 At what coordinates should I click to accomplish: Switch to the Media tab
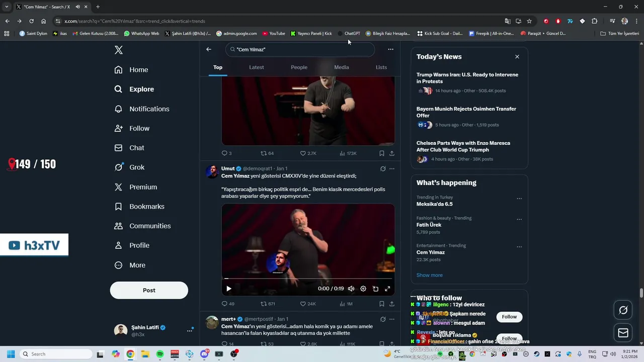pyautogui.click(x=342, y=67)
